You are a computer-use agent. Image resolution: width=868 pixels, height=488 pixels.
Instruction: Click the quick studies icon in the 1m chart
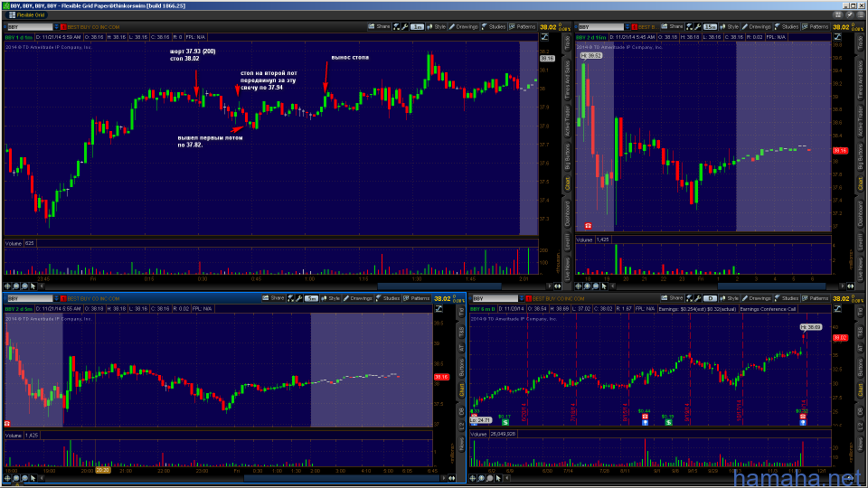(396, 26)
